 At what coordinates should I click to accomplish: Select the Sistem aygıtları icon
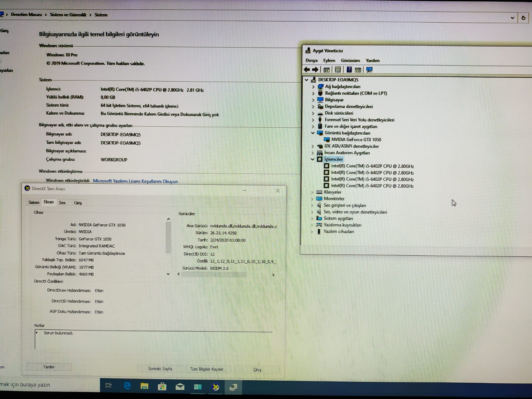point(319,218)
